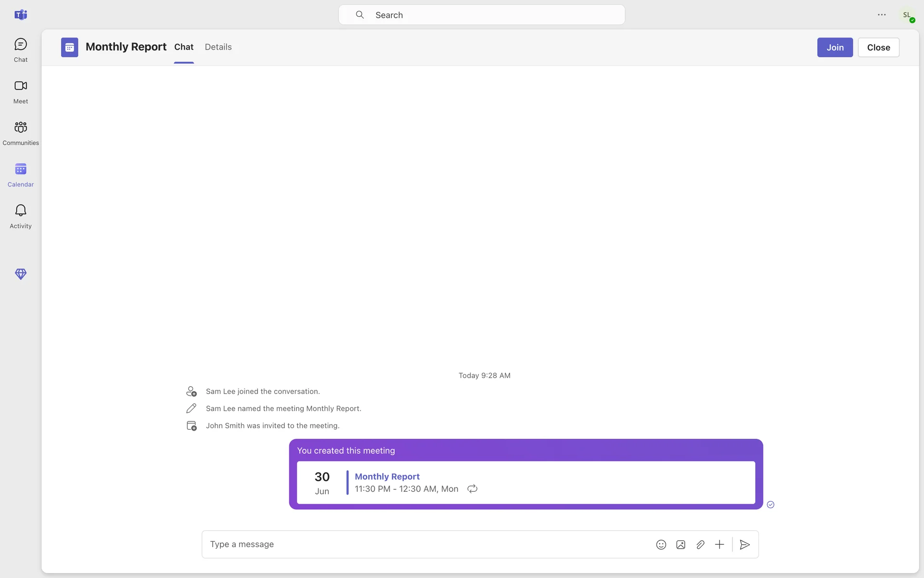Go to Communities in sidebar
Screen dimensions: 924x578
click(21, 133)
